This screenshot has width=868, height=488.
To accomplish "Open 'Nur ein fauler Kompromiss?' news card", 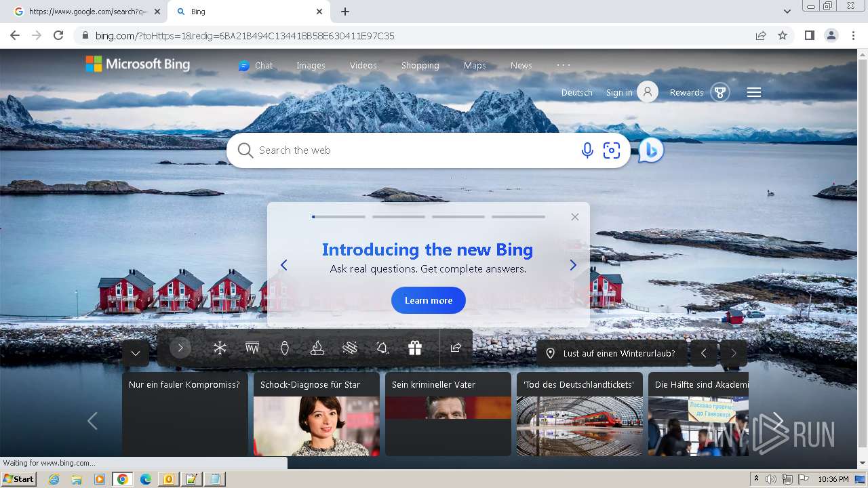I will [185, 413].
